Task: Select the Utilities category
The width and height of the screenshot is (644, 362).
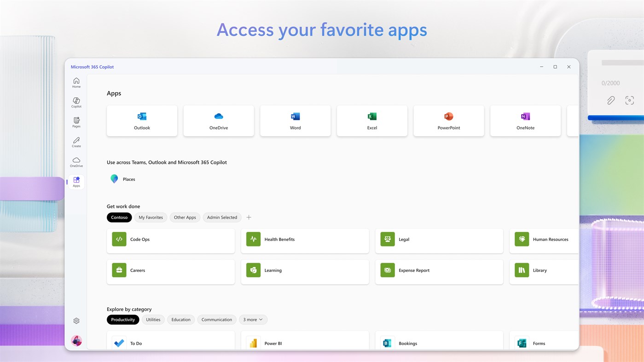Action: pyautogui.click(x=153, y=319)
